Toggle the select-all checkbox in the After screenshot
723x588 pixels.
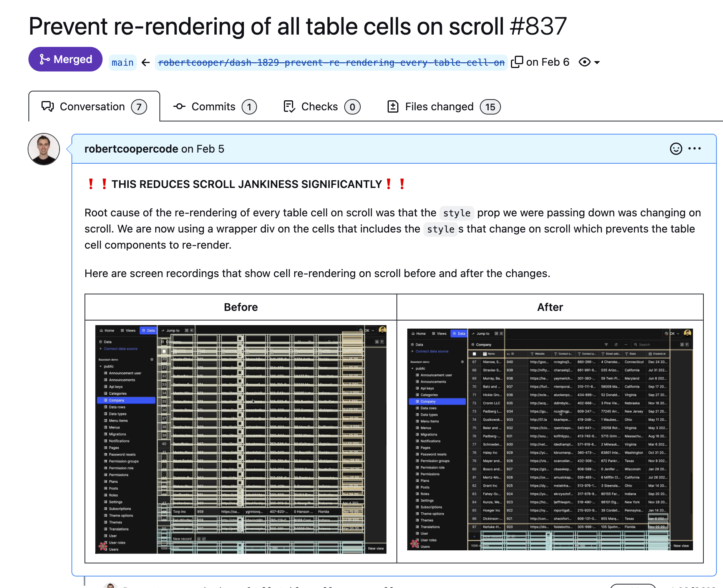pos(474,354)
